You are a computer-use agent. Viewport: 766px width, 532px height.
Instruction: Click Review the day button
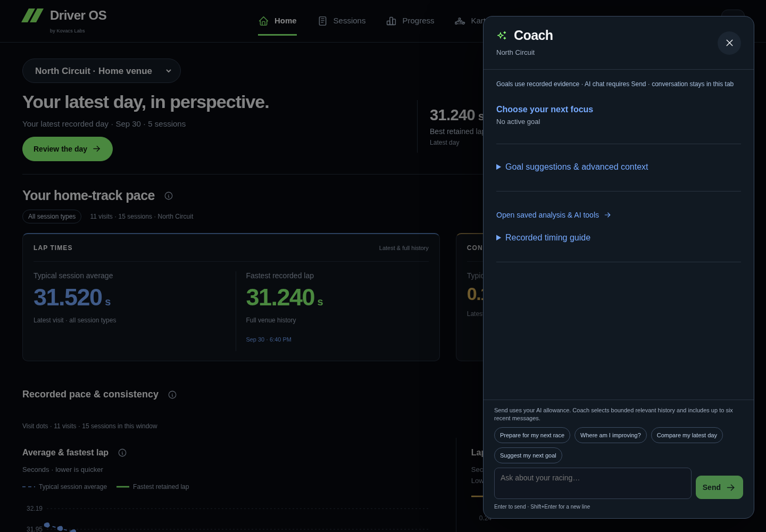click(x=68, y=149)
